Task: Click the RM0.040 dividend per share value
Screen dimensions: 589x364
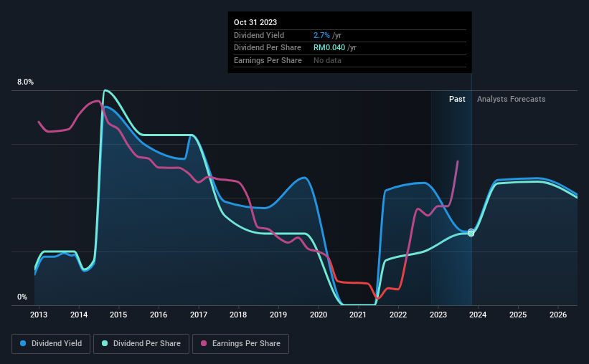Action: 329,48
